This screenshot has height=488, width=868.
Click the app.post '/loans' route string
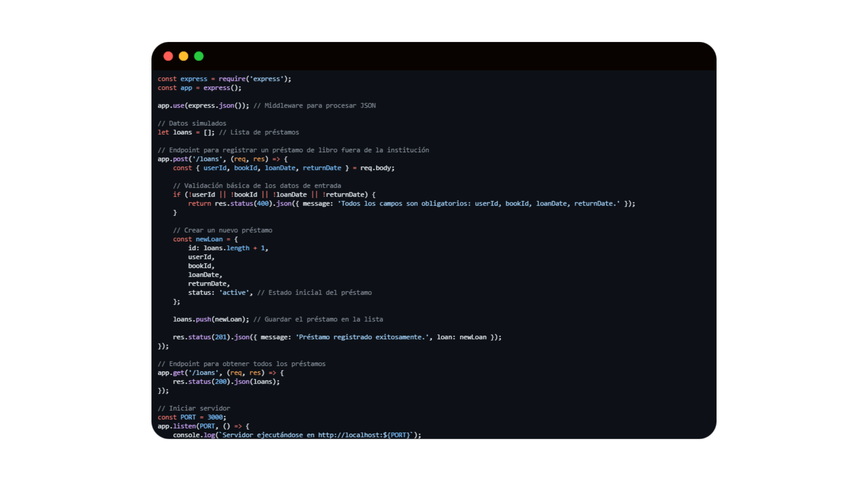(206, 159)
